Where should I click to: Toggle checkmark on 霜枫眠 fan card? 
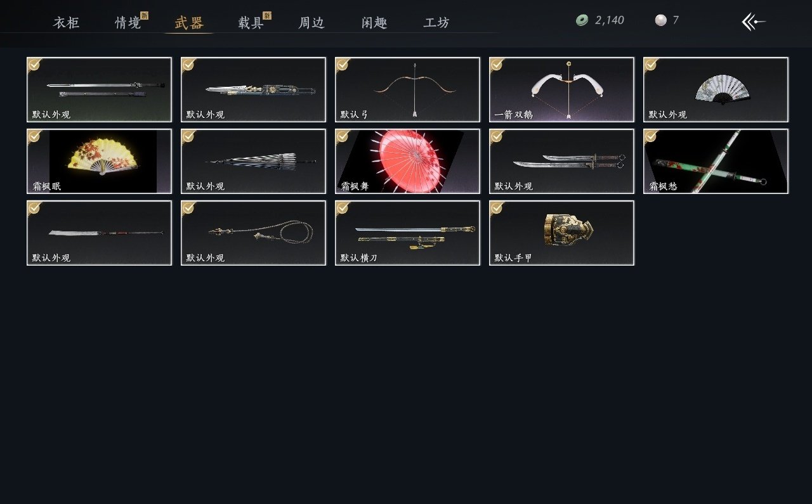(34, 136)
